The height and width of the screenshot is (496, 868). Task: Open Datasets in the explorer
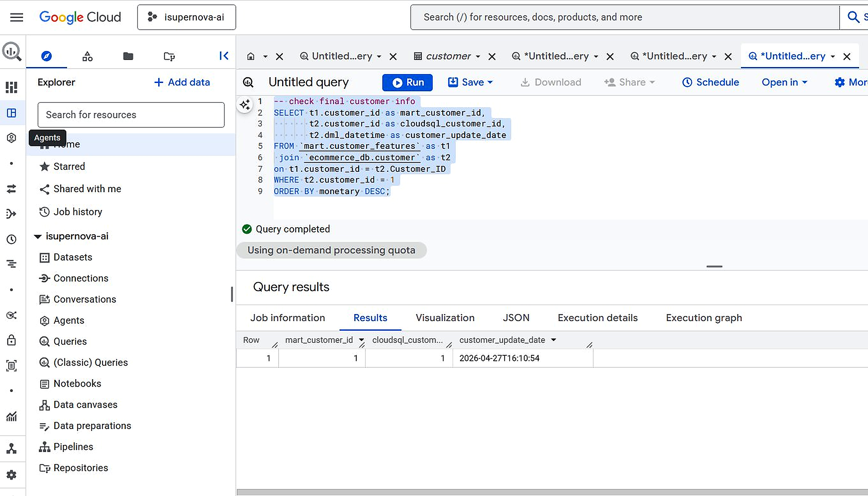click(72, 257)
